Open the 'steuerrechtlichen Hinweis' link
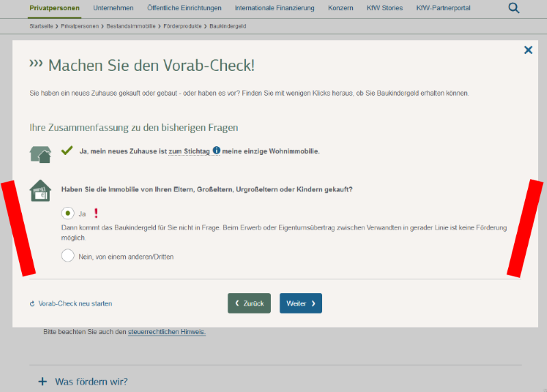This screenshot has width=547, height=392. [x=166, y=332]
